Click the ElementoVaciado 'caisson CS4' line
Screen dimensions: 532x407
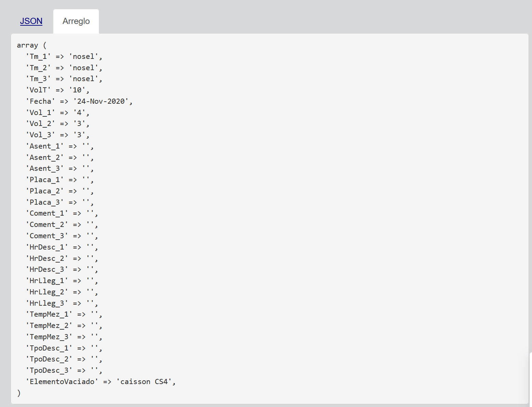[101, 382]
